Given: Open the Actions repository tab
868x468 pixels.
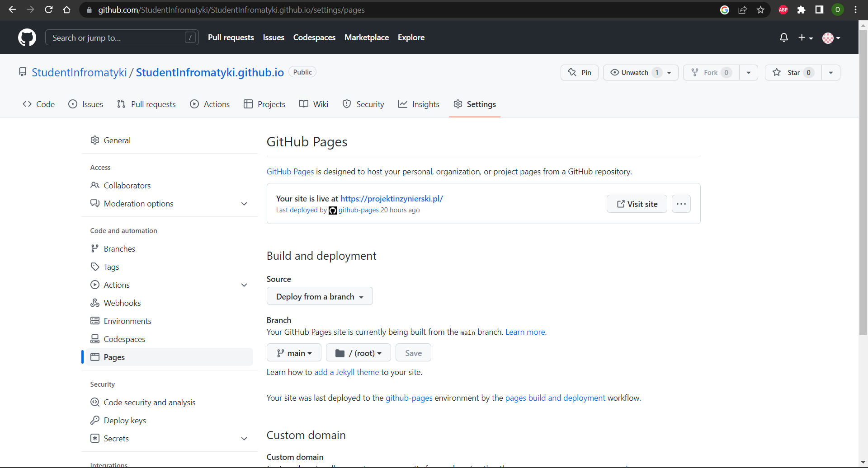Looking at the screenshot, I should (x=210, y=104).
